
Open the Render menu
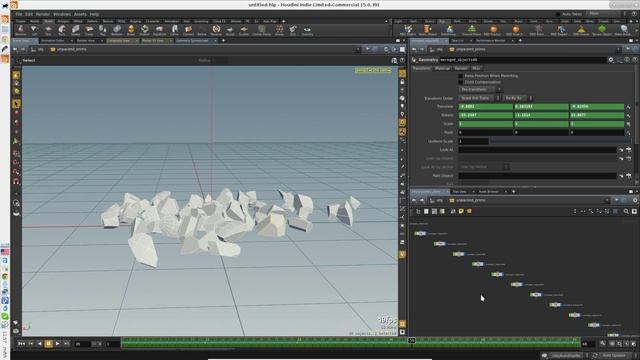coord(43,14)
